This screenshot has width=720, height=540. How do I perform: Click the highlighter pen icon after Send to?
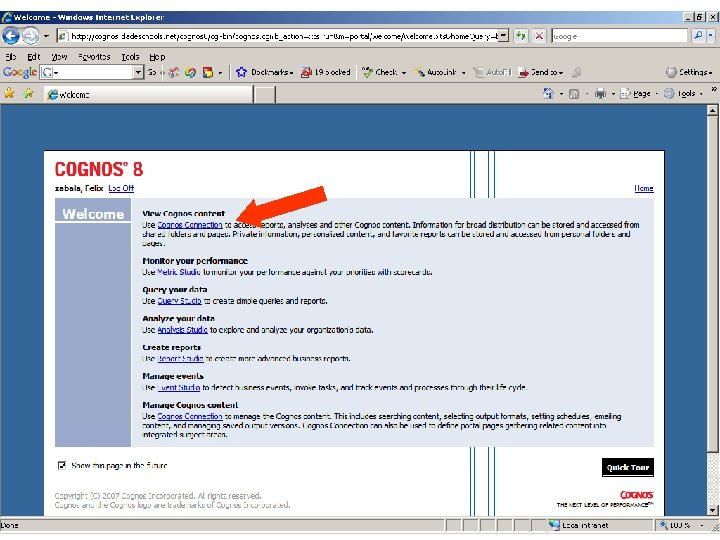577,72
